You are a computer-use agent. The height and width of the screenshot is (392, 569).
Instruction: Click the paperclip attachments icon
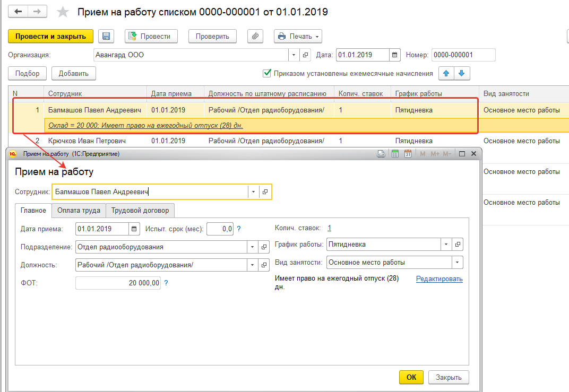255,36
